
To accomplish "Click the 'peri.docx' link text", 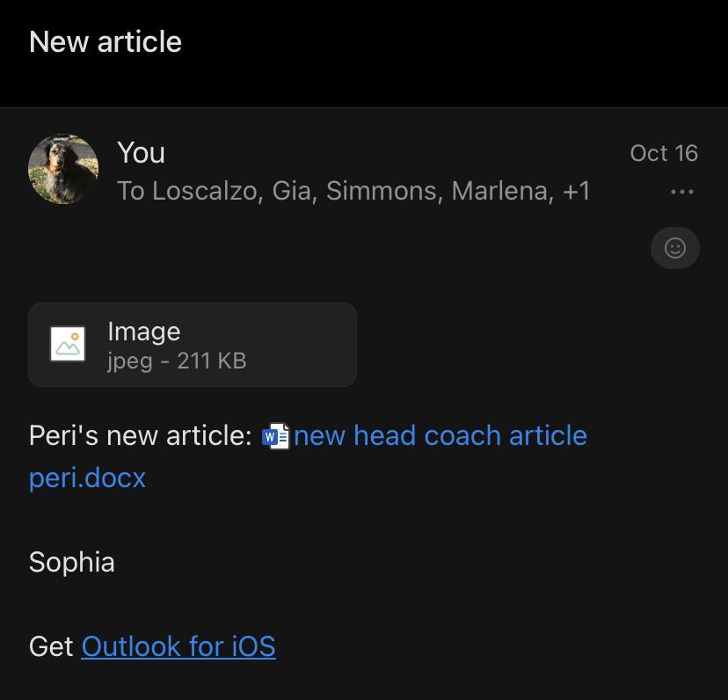I will [x=87, y=478].
